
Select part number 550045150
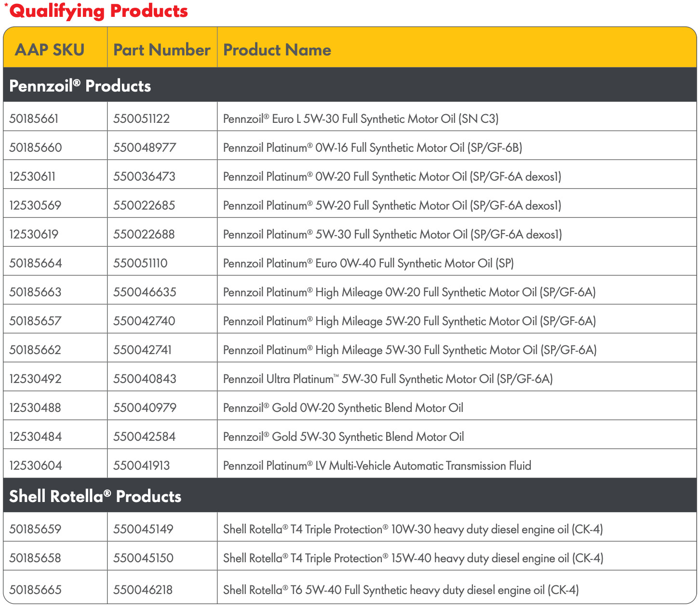pyautogui.click(x=143, y=558)
